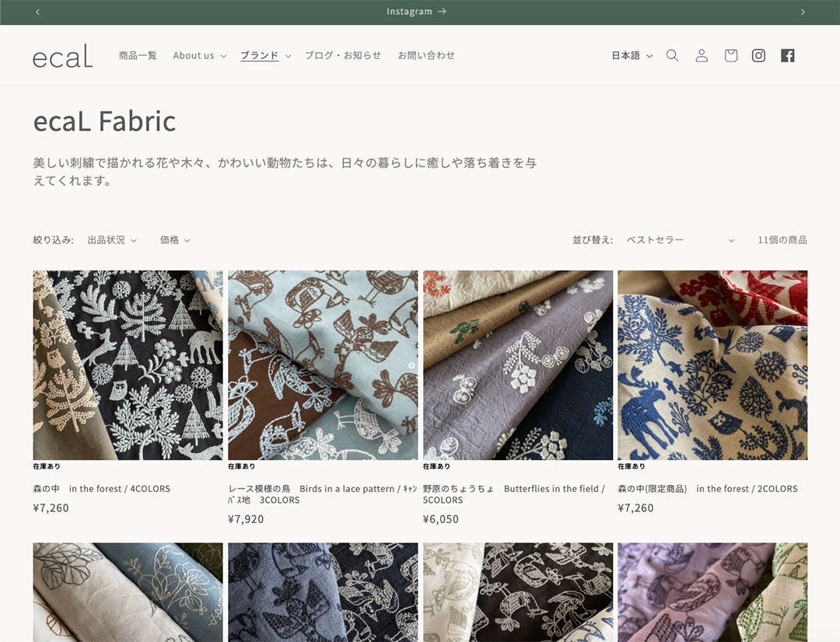Select 商品一覧 in the navigation
Image resolution: width=840 pixels, height=642 pixels.
138,55
